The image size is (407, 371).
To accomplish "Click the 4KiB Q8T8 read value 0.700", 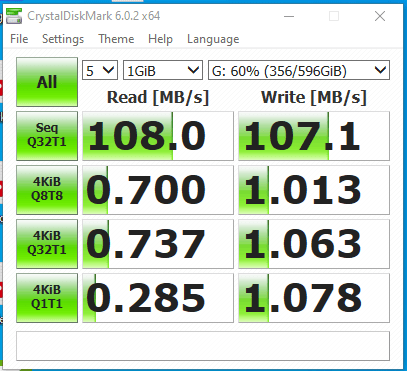I will [158, 190].
